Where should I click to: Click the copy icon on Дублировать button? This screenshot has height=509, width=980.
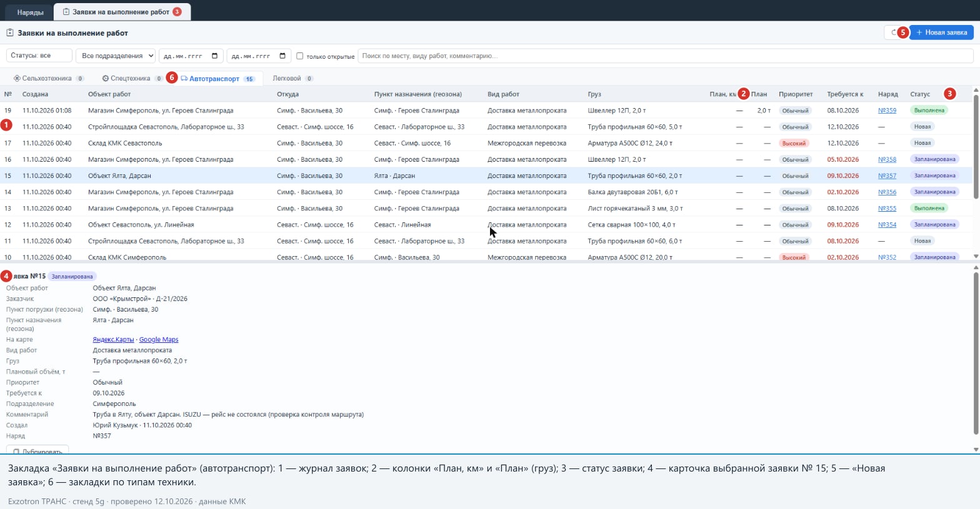click(x=16, y=452)
